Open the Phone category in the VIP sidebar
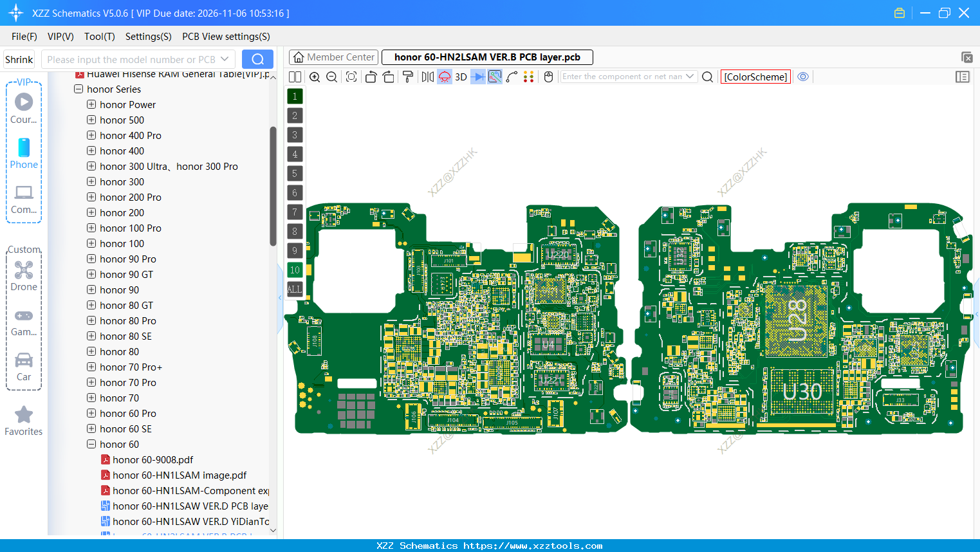This screenshot has width=980, height=552. pyautogui.click(x=23, y=154)
